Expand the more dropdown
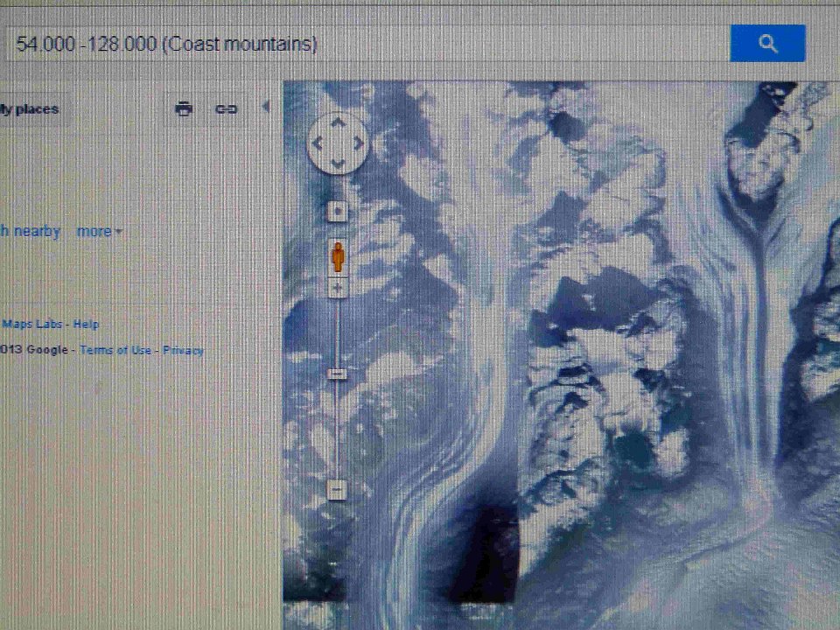Viewport: 840px width, 630px height. coord(99,231)
